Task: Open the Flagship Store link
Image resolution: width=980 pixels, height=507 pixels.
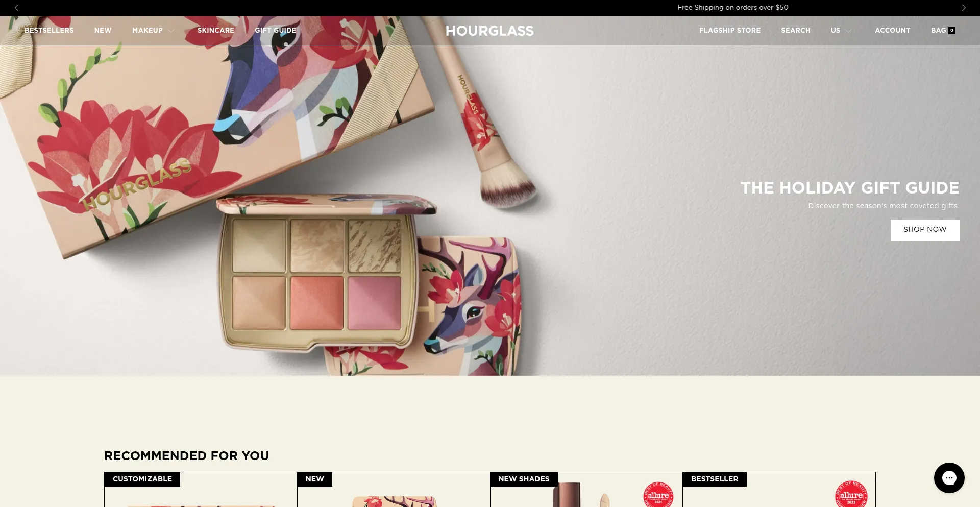Action: (x=729, y=31)
